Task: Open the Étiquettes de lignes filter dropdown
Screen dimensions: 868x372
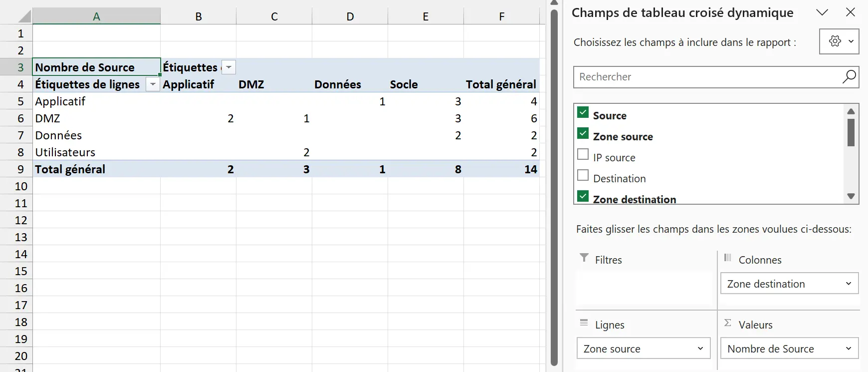Action: click(x=153, y=84)
